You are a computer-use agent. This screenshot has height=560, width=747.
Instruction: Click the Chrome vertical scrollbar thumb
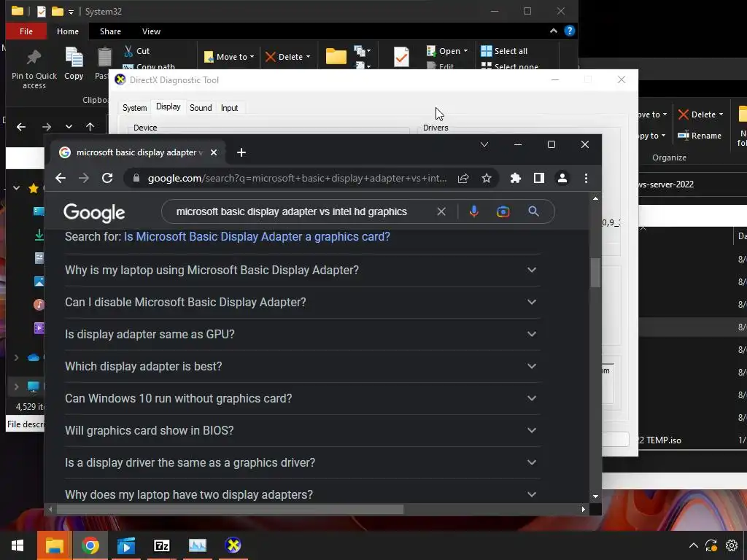pos(595,273)
